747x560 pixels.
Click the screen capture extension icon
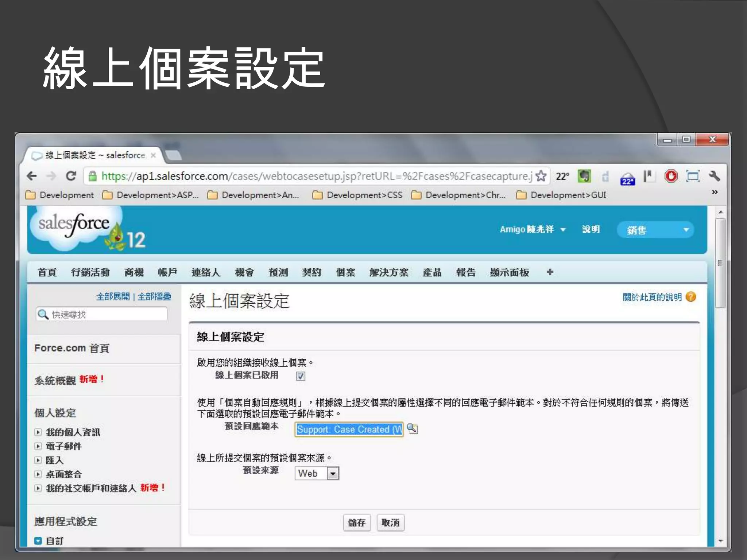[x=693, y=176]
